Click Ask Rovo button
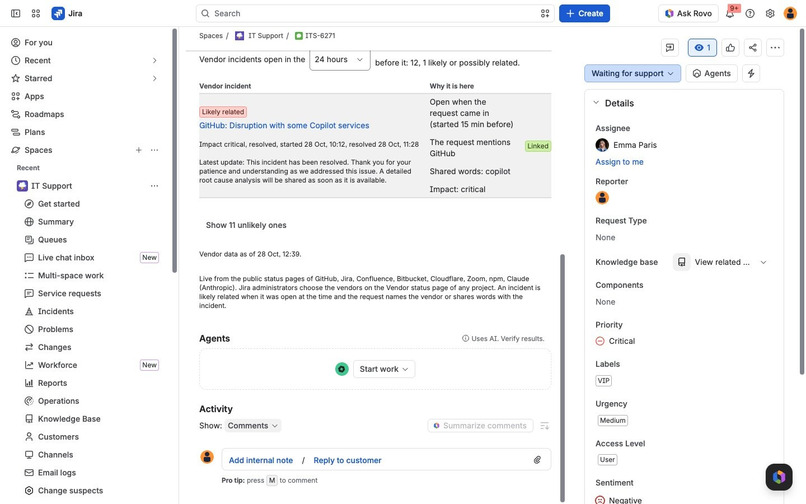Viewport: 806px width, 504px height. tap(688, 13)
